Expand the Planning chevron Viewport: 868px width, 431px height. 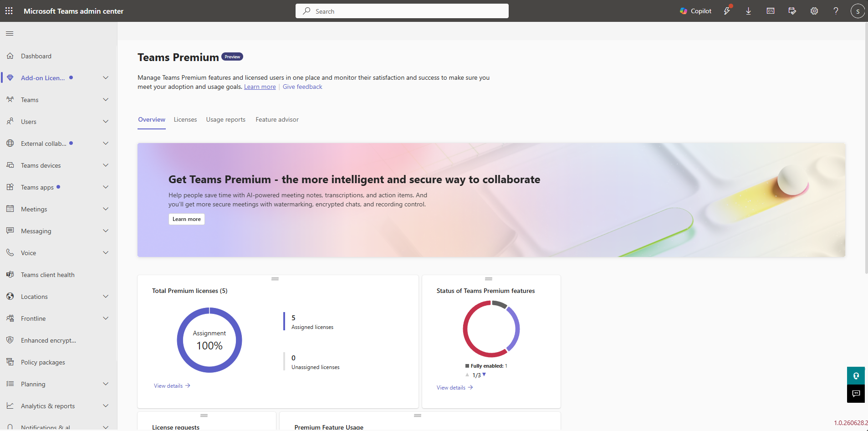tap(106, 384)
